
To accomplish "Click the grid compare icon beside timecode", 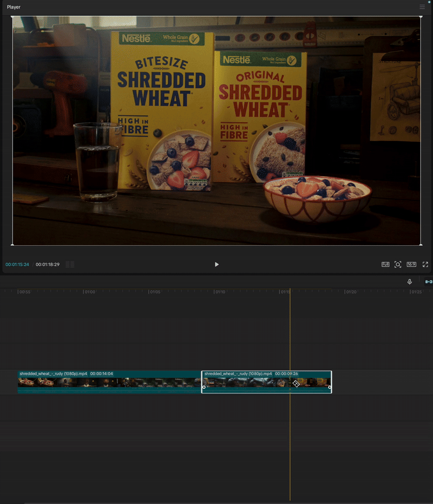I will (70, 264).
